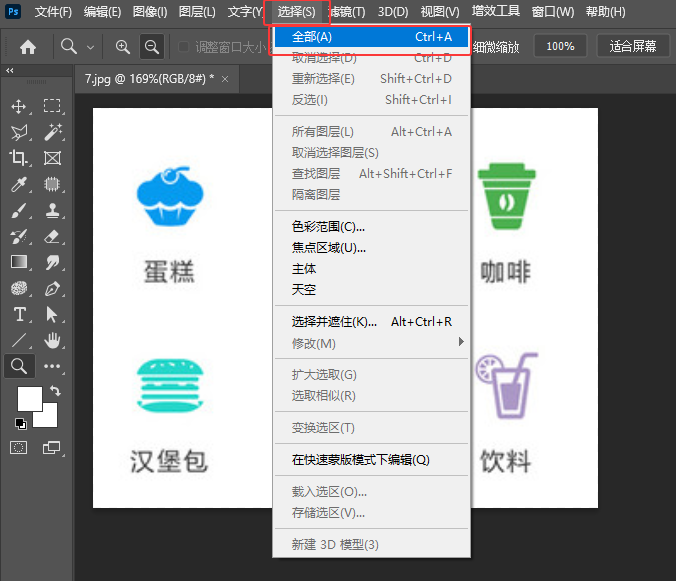Open the Edit Toolbar three-dots button
The height and width of the screenshot is (581, 676).
click(x=52, y=366)
